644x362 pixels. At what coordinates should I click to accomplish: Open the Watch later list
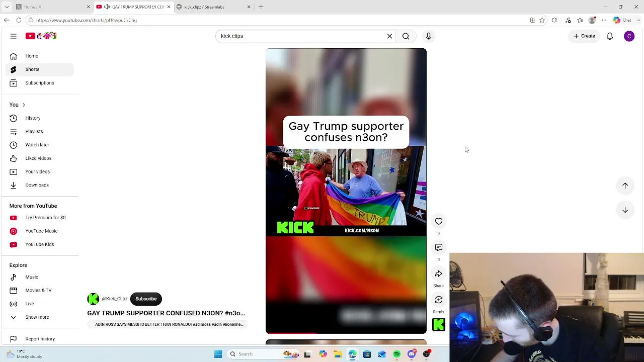click(x=40, y=145)
